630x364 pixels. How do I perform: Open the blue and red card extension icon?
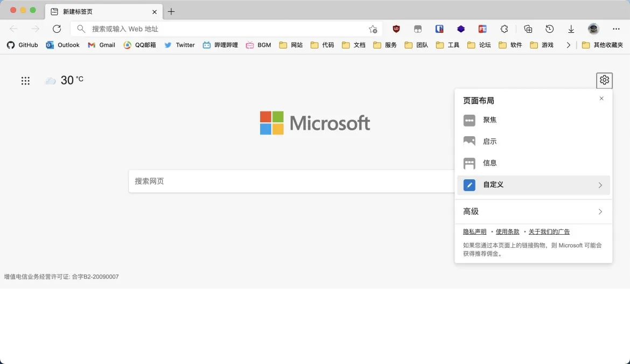click(439, 29)
